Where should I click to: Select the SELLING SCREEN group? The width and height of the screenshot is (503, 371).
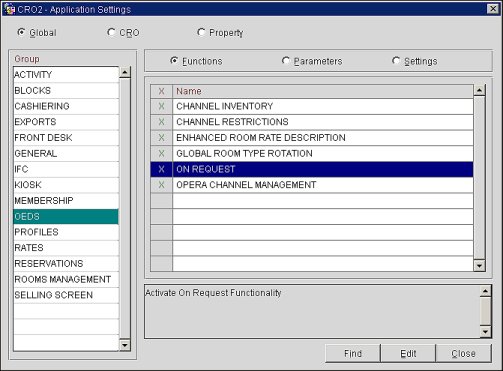tap(66, 295)
